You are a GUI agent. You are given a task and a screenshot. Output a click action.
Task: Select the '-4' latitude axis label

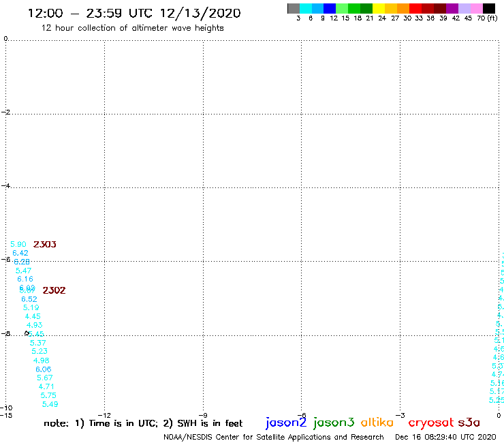point(5,185)
